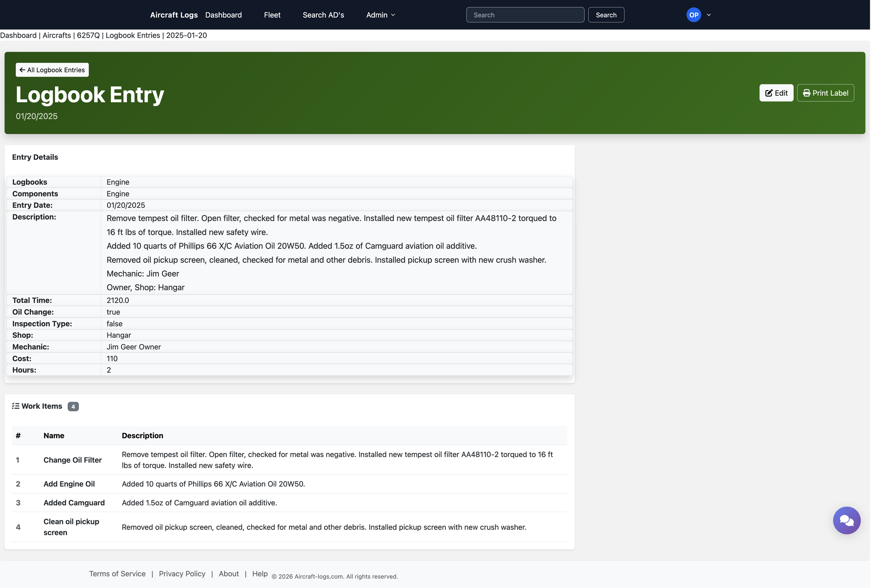Expand the user account chevron
Screen dimensions: 871x588
tap(709, 15)
